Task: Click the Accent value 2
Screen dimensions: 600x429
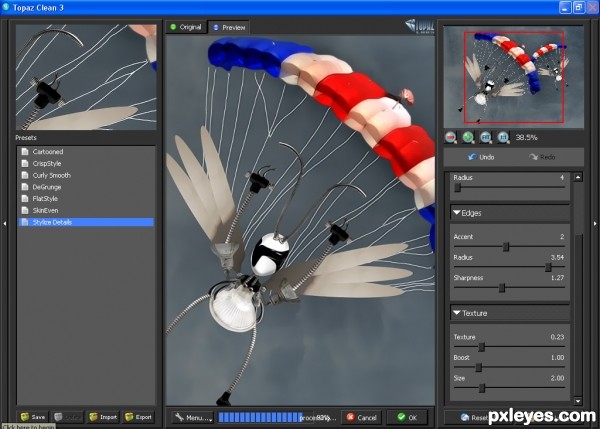Action: pos(562,237)
